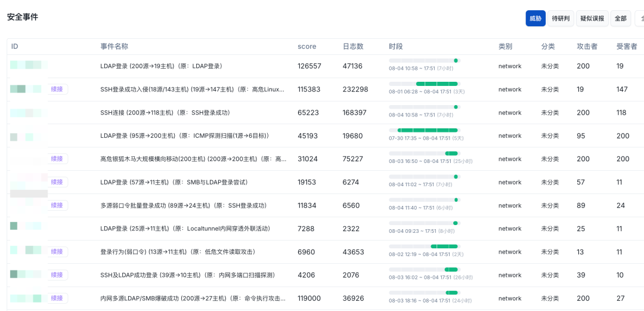This screenshot has width=644, height=311.
Task: Click the 受害者 column header
Action: (x=627, y=47)
